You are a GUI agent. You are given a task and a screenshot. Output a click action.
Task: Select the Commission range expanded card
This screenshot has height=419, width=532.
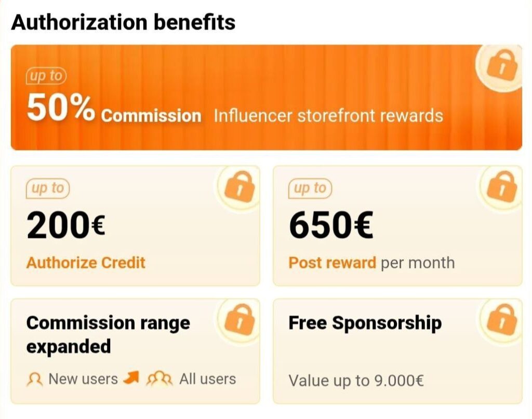(136, 351)
